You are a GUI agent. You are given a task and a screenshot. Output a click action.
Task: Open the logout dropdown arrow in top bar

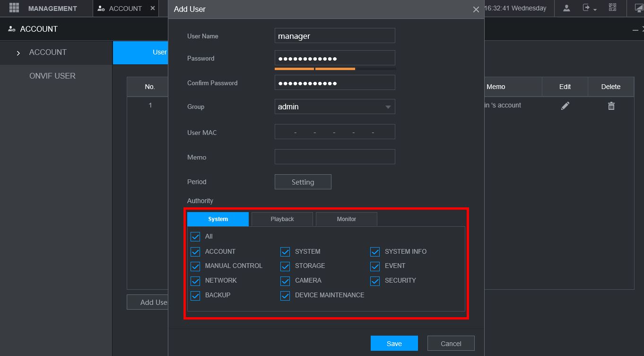pyautogui.click(x=595, y=9)
